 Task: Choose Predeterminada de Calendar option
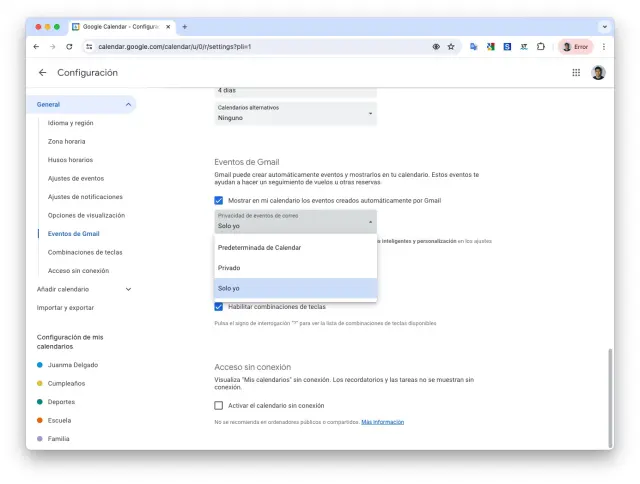click(x=260, y=247)
